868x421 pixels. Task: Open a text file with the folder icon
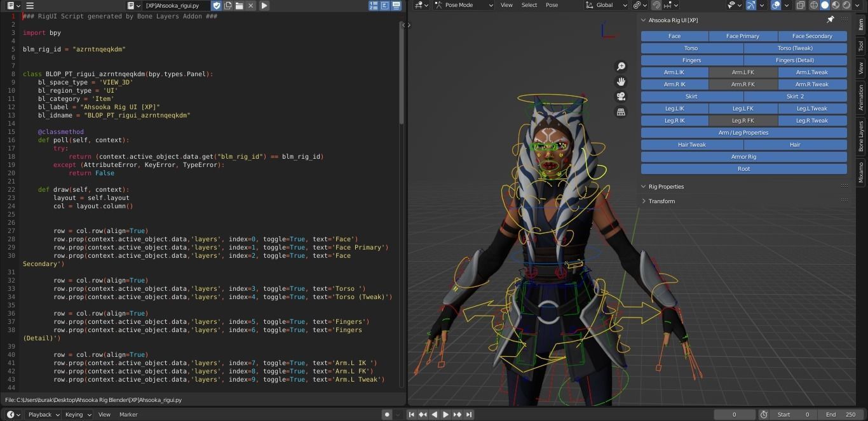pyautogui.click(x=240, y=5)
